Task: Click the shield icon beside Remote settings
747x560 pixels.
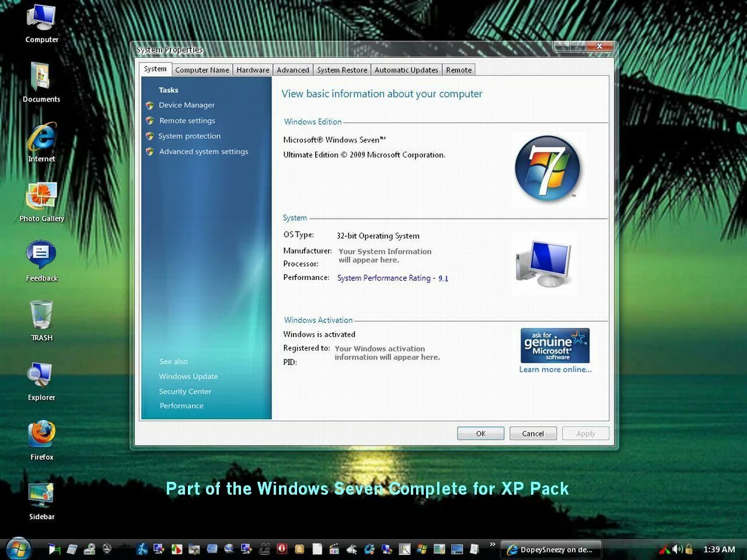Action: (150, 121)
